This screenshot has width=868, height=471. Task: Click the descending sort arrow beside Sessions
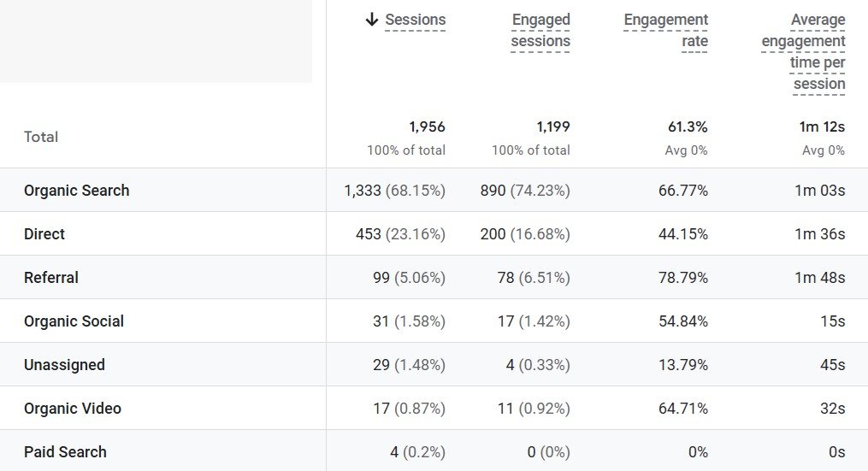tap(371, 20)
